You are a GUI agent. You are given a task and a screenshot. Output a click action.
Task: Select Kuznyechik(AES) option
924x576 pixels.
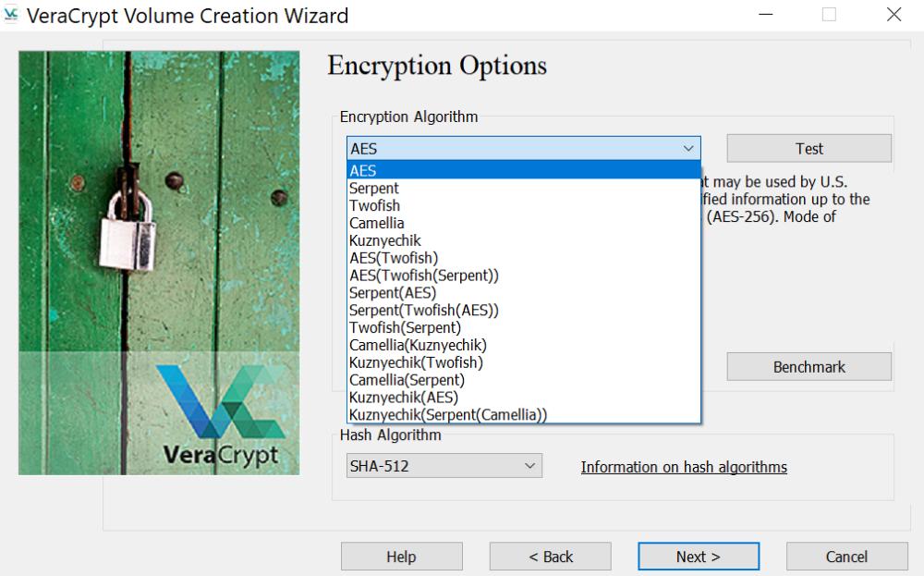point(524,398)
